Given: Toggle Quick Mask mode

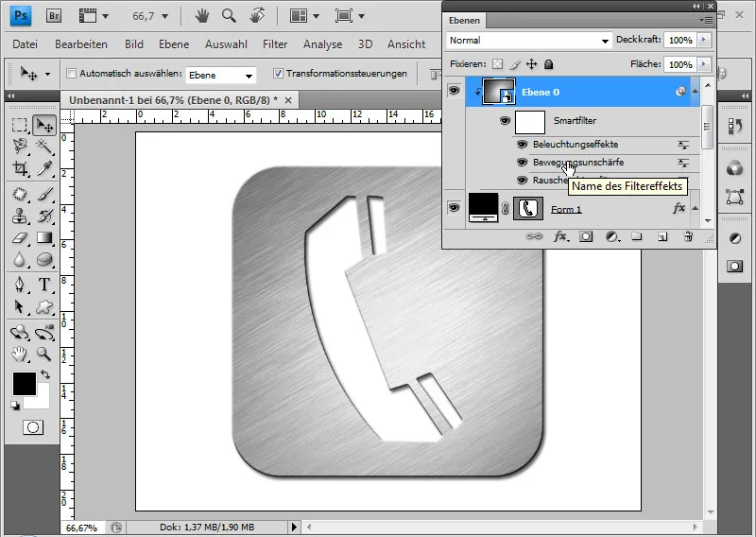Looking at the screenshot, I should [x=33, y=427].
